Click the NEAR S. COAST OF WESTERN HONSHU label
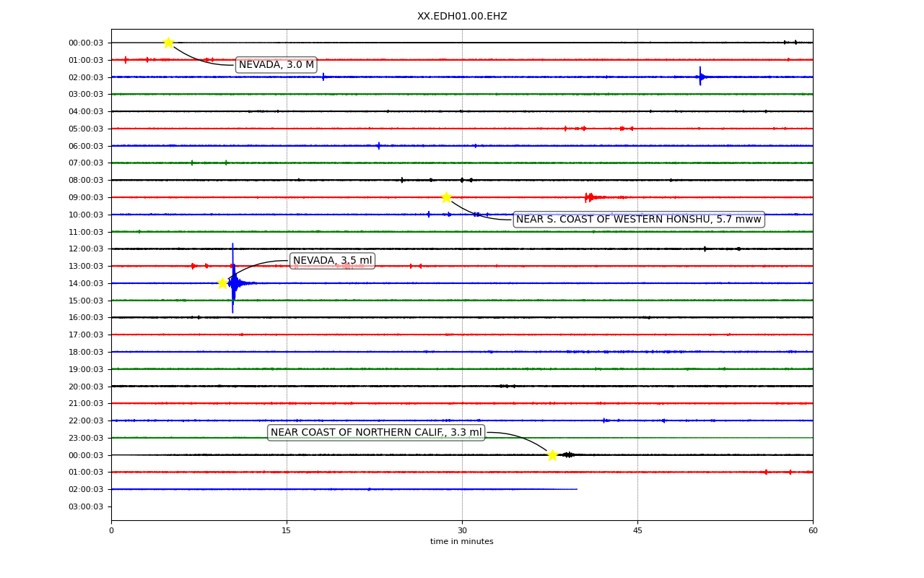The image size is (924, 578). click(x=639, y=220)
